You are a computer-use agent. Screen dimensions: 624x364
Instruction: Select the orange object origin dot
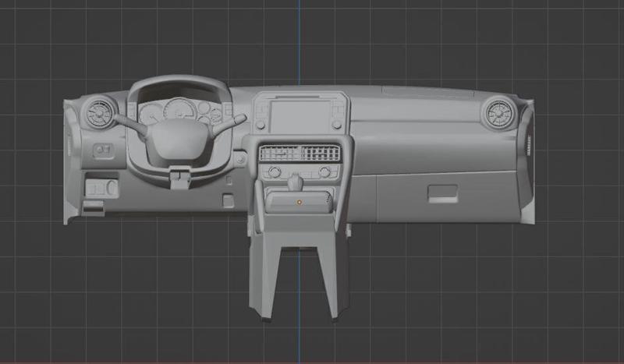coord(300,203)
